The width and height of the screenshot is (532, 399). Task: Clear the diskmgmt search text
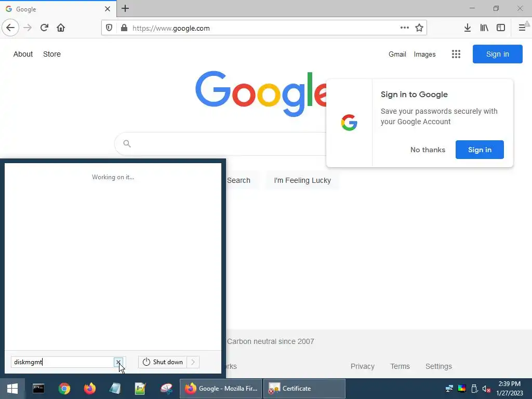pos(118,362)
